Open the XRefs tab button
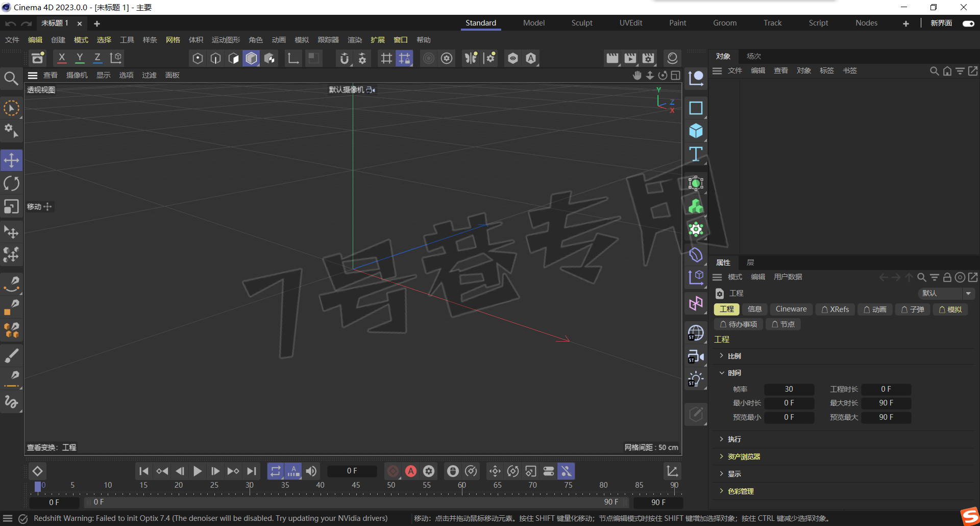Screen dimensions: 980x526 click(x=835, y=309)
